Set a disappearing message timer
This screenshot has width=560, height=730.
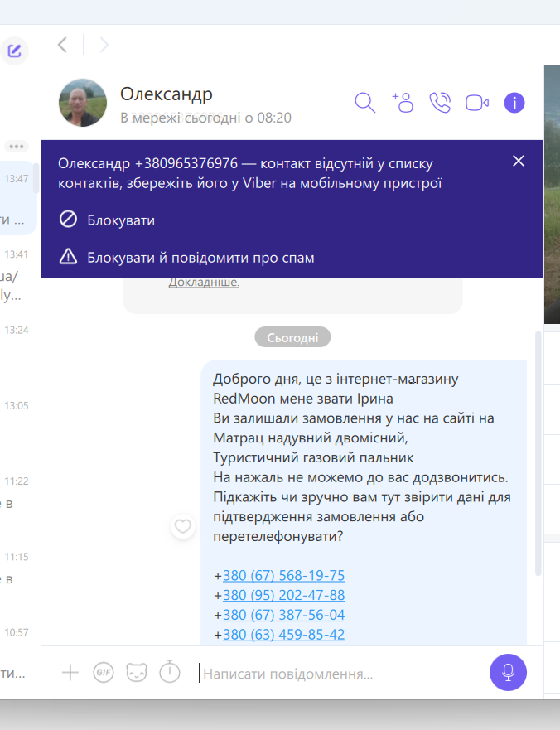tap(170, 672)
